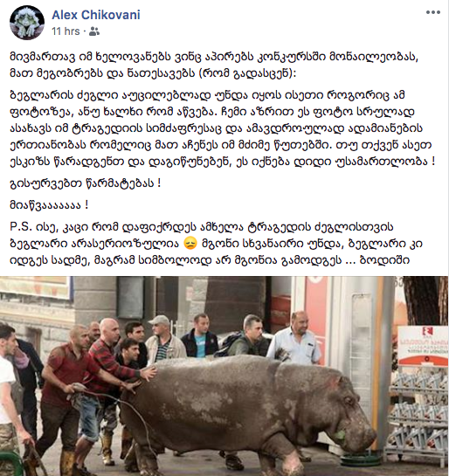Viewport: 449px width, 476px height.
Task: Click the man in the red striped shirt
Action: (107, 362)
